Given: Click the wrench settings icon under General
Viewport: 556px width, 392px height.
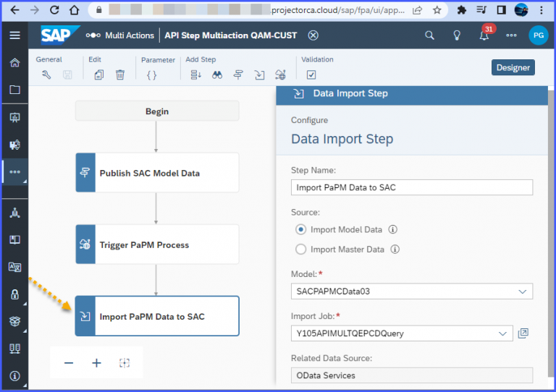Looking at the screenshot, I should click(47, 74).
